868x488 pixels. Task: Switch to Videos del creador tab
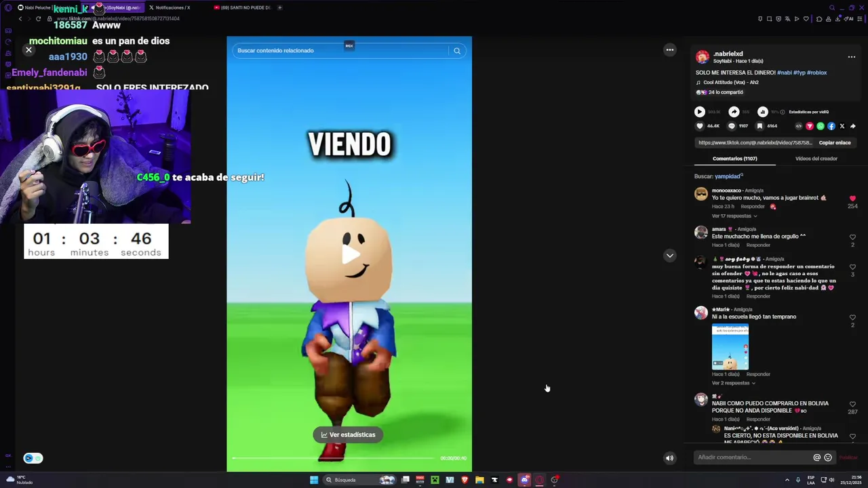tap(816, 159)
